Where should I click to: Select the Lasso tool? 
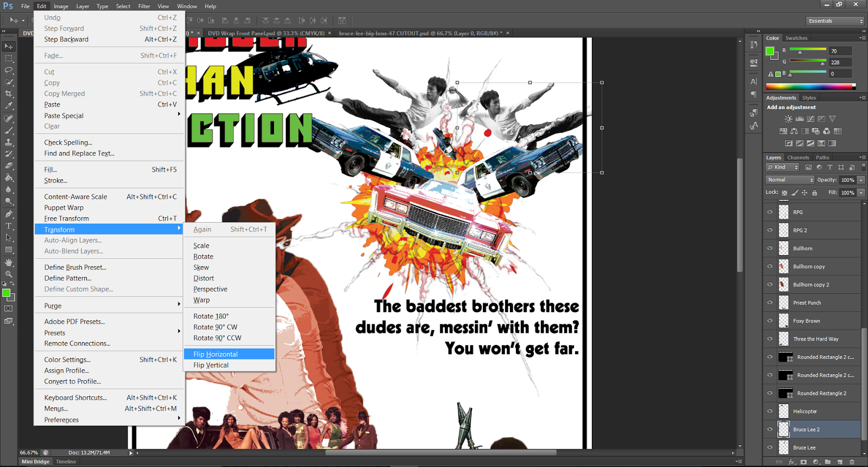pos(9,71)
